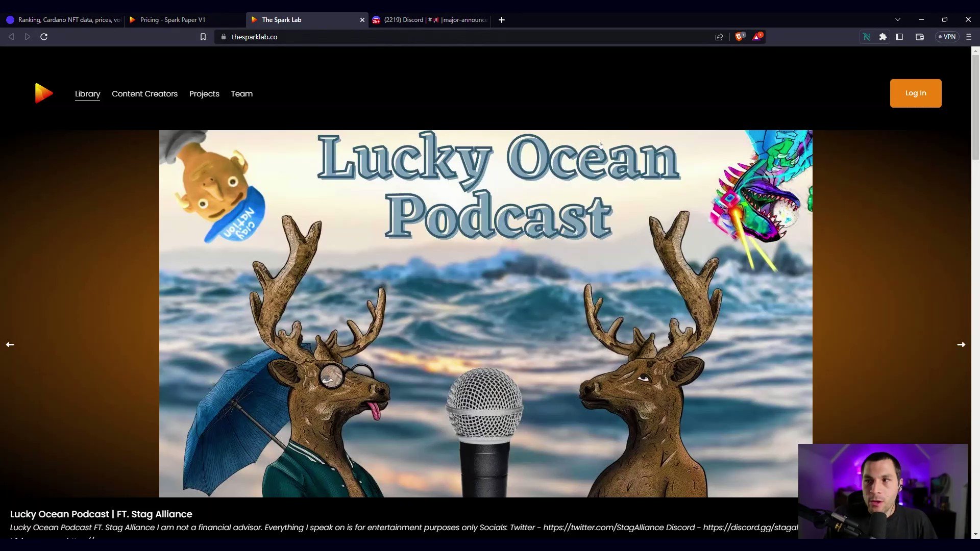This screenshot has height=551, width=980.
Task: Click the Brave Shields lion icon
Action: coord(739,37)
